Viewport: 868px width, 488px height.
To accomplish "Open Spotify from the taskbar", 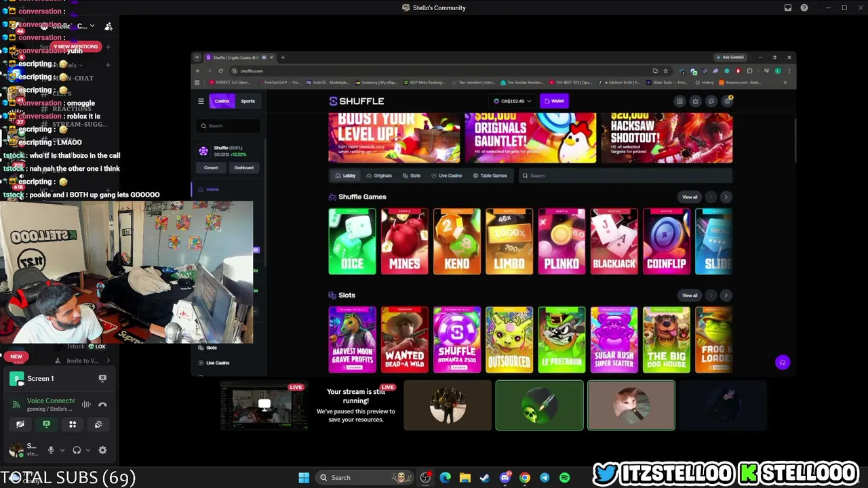I will click(564, 478).
